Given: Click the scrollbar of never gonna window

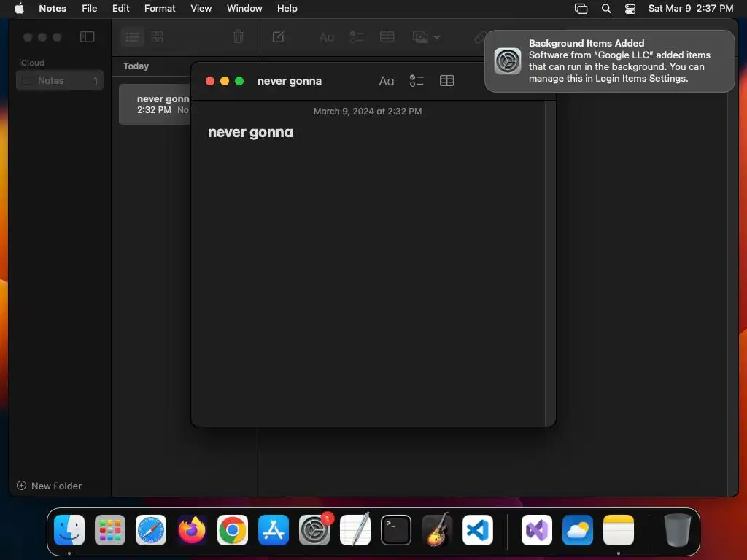Looking at the screenshot, I should click(x=550, y=262).
